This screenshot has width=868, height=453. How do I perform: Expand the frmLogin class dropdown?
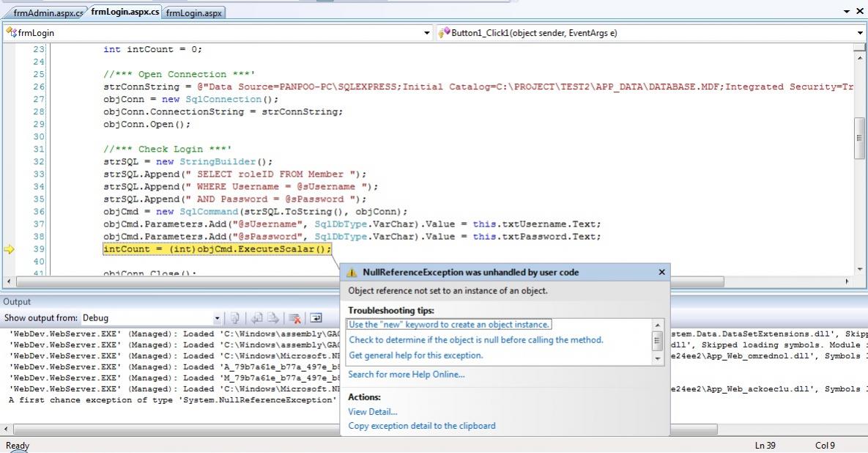[428, 33]
